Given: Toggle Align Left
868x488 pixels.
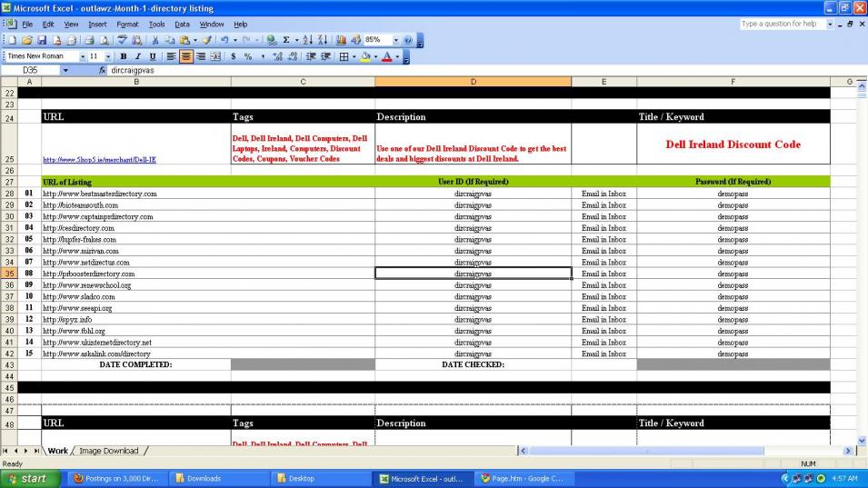Looking at the screenshot, I should coord(171,56).
